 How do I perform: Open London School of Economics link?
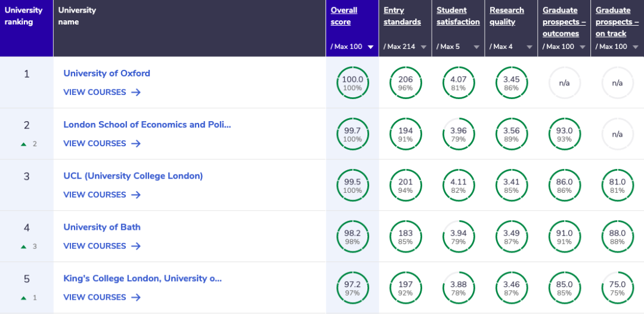pyautogui.click(x=147, y=125)
